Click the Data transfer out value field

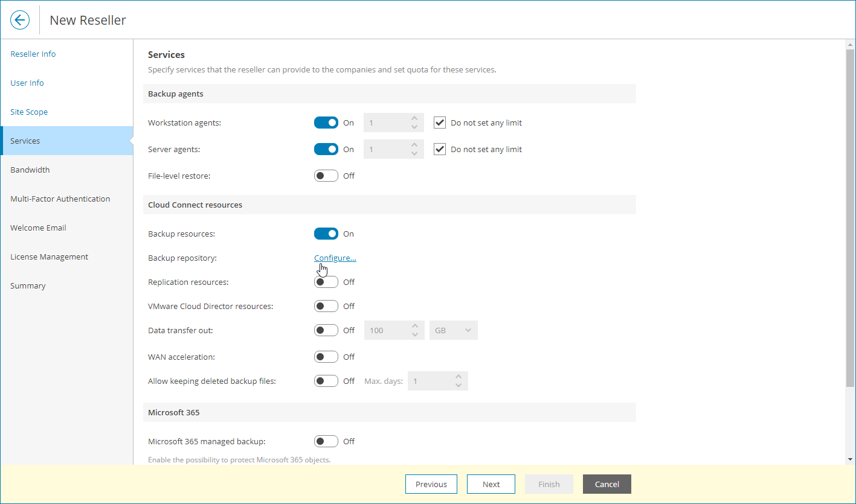point(387,330)
